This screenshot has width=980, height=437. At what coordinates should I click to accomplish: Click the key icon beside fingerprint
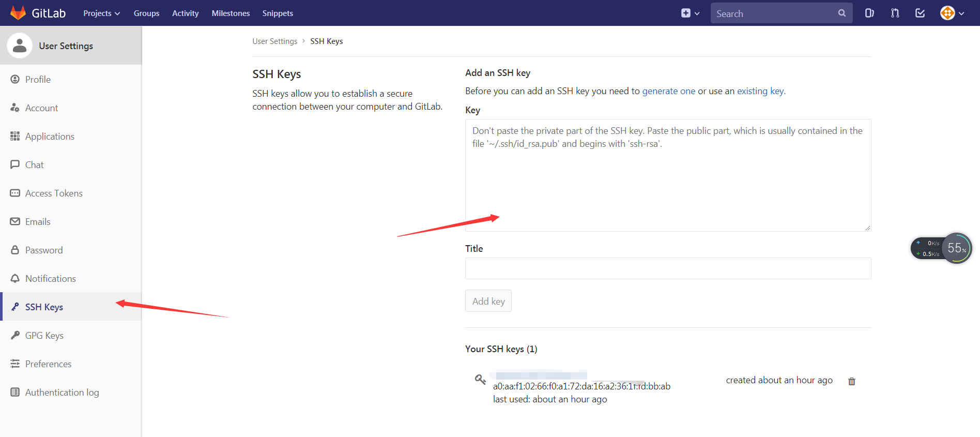(480, 380)
